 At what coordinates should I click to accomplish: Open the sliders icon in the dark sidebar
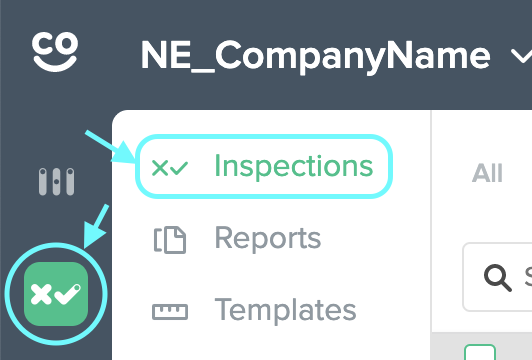coord(56,182)
